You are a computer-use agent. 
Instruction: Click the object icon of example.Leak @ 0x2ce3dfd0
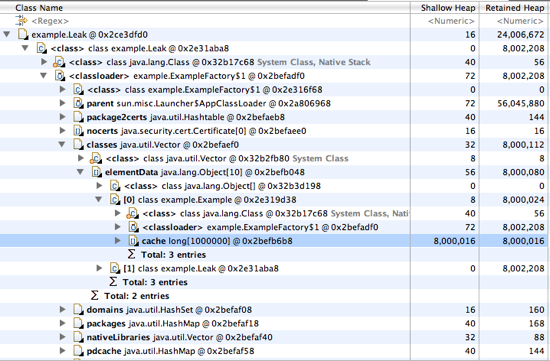tap(23, 34)
